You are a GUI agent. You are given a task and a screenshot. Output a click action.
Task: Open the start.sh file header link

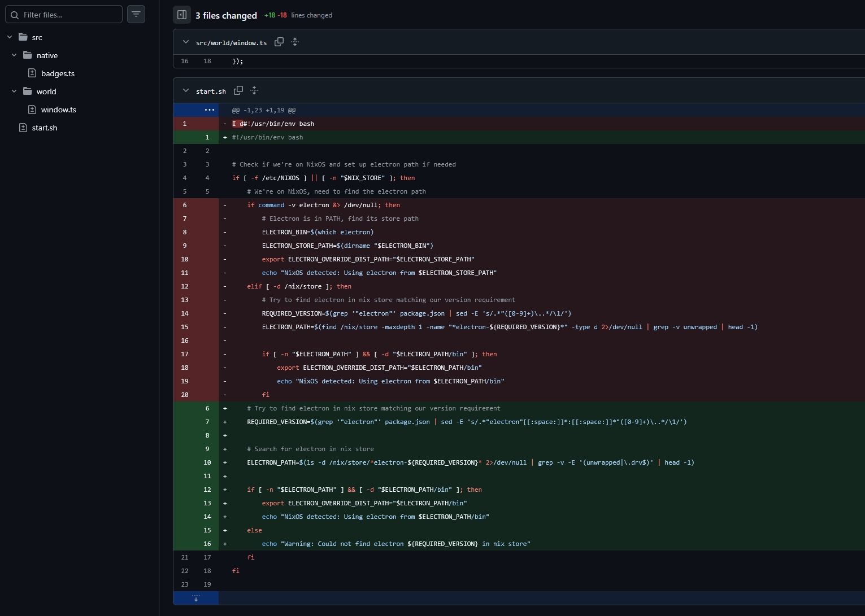coord(211,91)
